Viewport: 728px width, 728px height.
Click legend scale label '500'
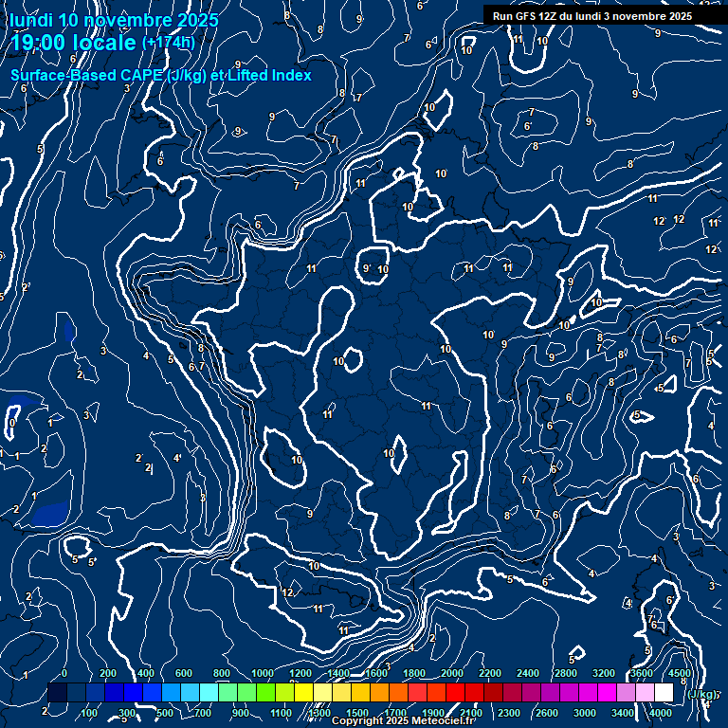(x=165, y=713)
